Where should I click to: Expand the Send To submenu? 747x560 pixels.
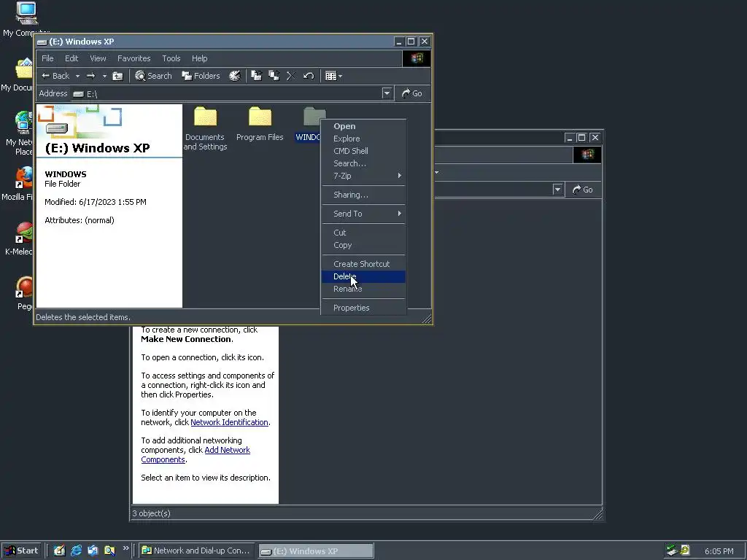pyautogui.click(x=363, y=214)
